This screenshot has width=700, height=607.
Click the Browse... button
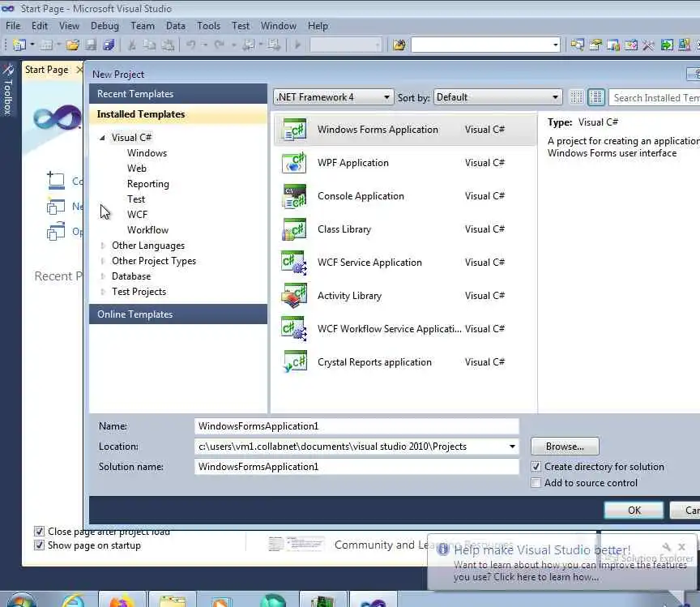[x=565, y=447]
